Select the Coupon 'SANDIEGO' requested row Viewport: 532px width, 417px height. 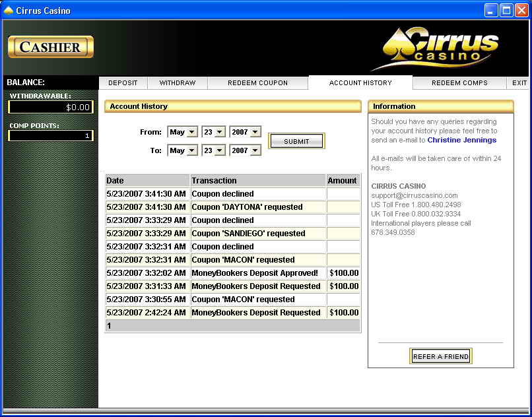point(233,234)
